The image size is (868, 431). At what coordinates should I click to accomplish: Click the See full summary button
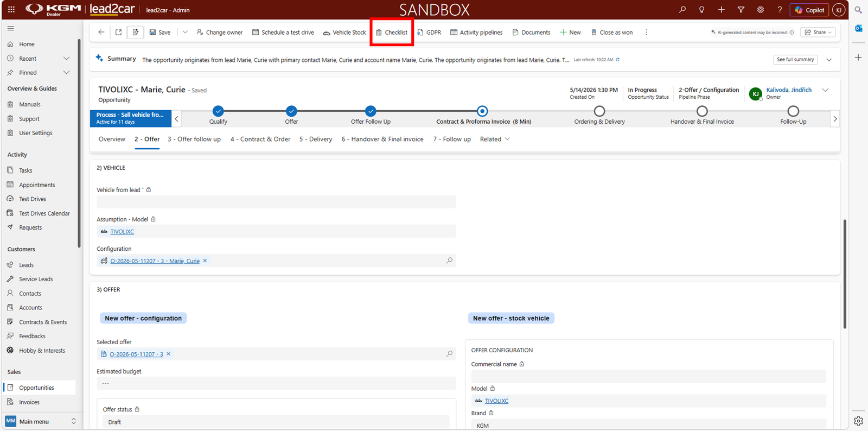pyautogui.click(x=795, y=60)
